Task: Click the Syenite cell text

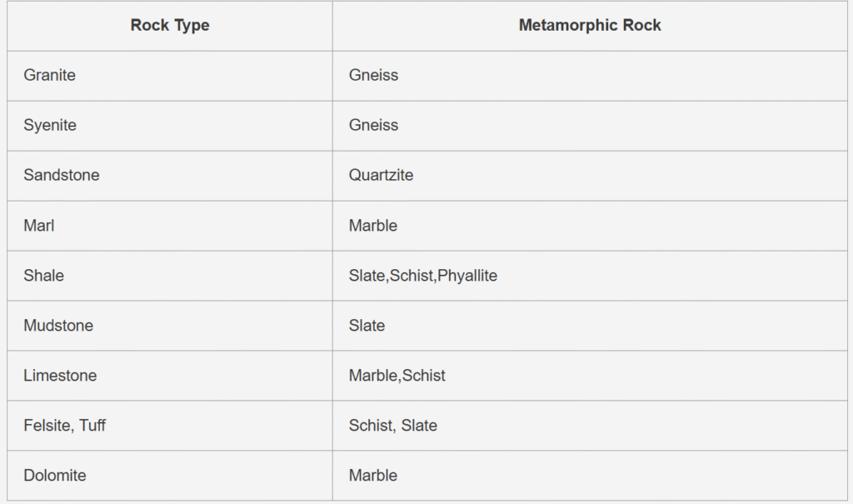Action: [x=50, y=126]
